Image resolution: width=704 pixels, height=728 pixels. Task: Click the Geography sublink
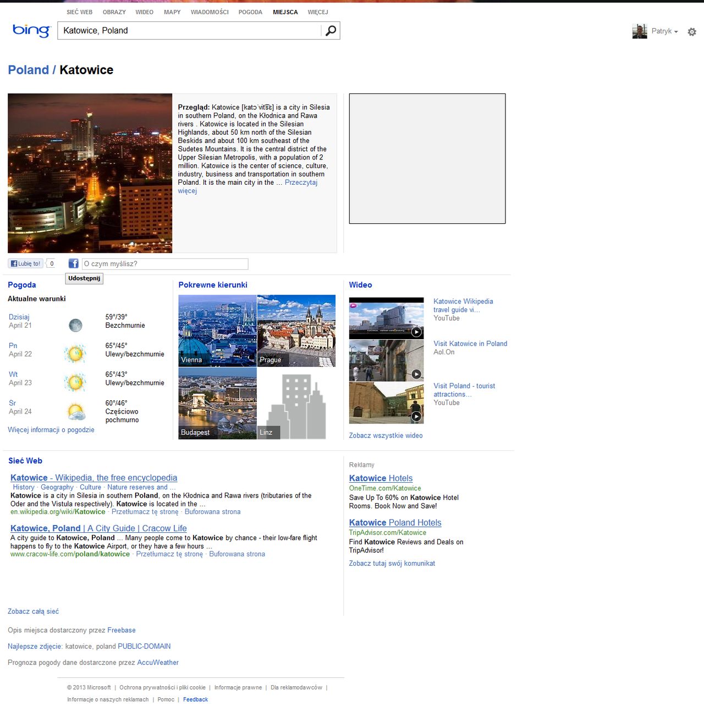[57, 487]
